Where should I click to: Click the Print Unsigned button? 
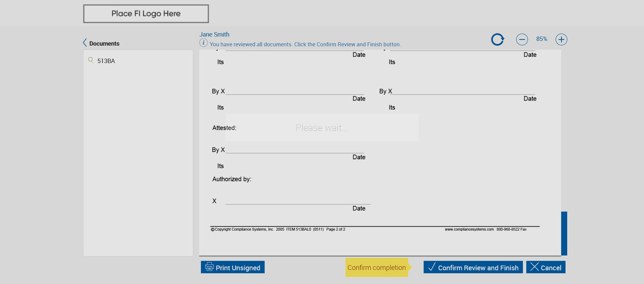tap(233, 267)
